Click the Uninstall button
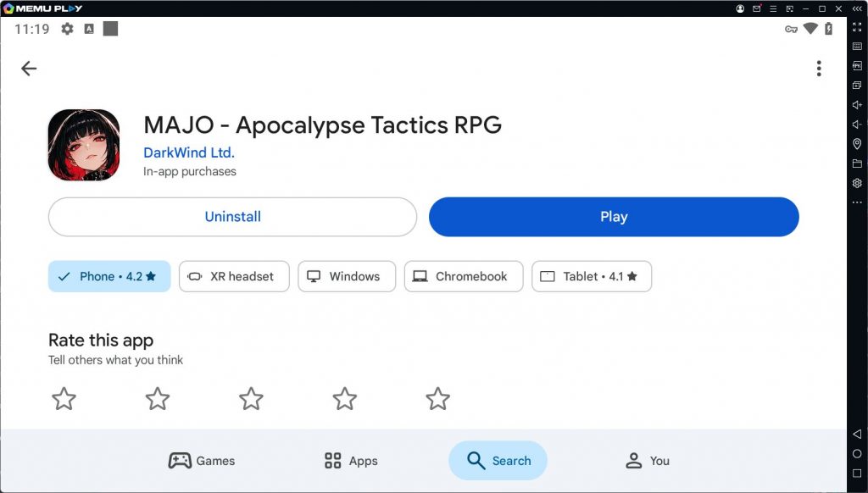Image resolution: width=868 pixels, height=493 pixels. [232, 217]
